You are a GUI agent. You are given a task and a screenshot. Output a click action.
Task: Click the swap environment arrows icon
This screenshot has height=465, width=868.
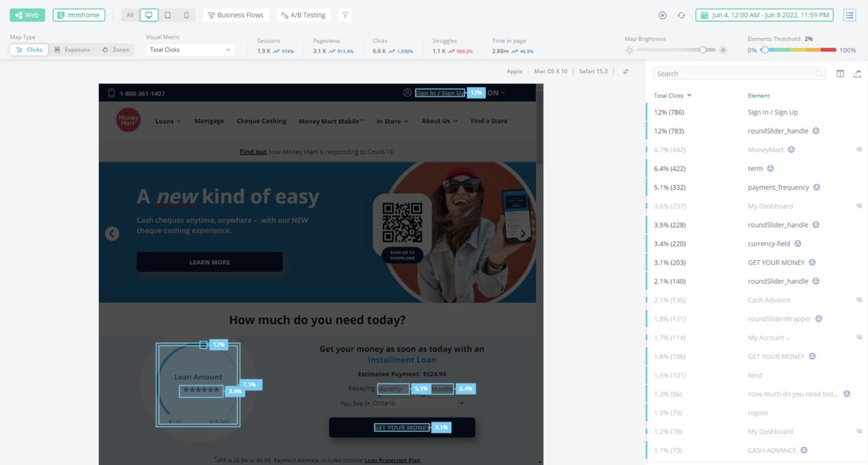[625, 71]
